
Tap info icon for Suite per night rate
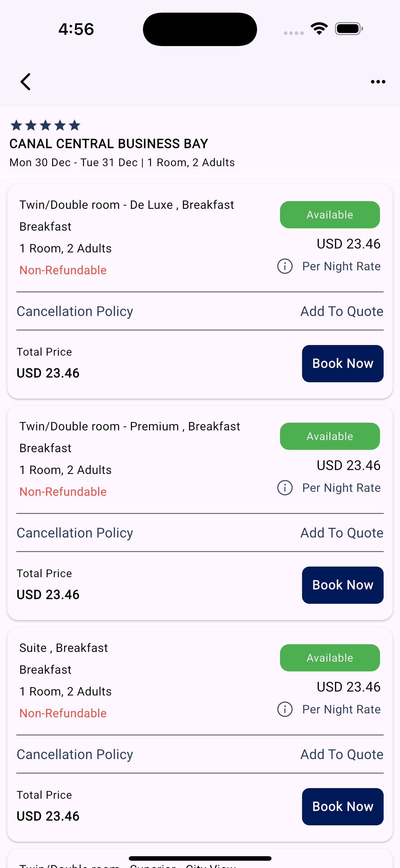click(285, 709)
